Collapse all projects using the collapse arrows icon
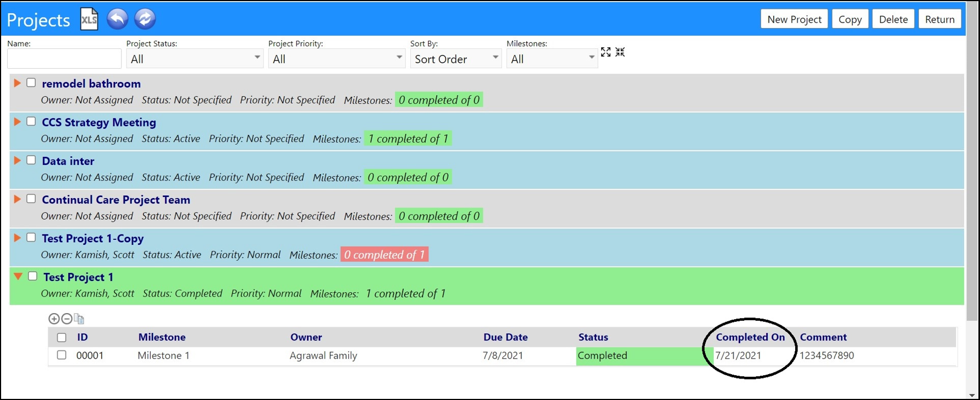This screenshot has width=980, height=400. 620,52
